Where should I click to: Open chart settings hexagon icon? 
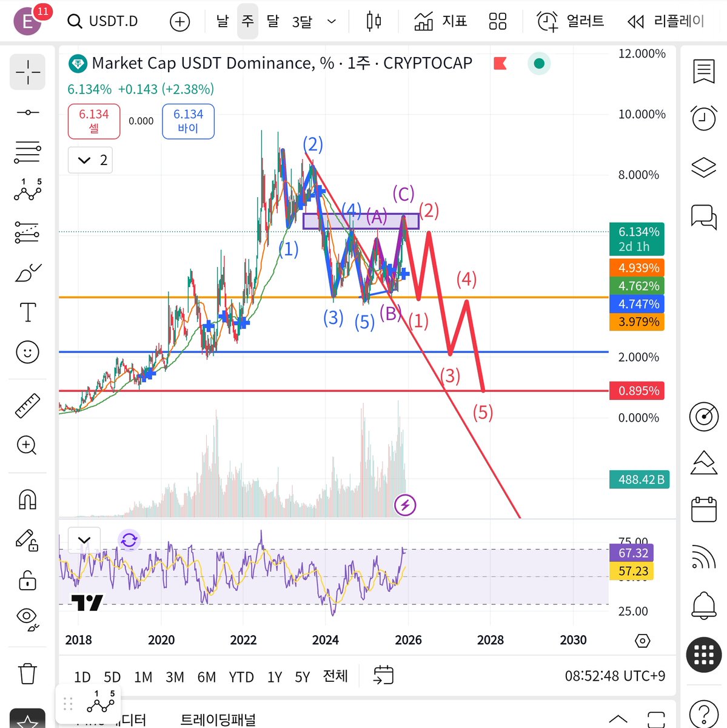pos(643,641)
